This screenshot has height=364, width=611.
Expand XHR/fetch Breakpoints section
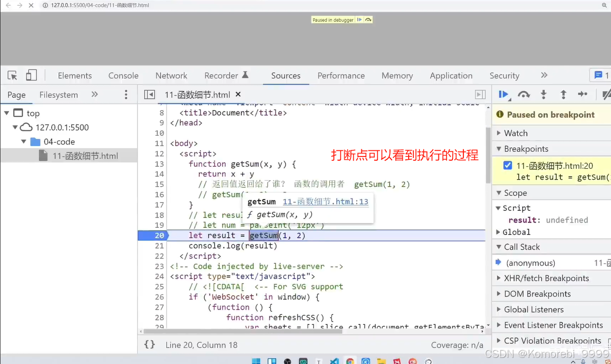coord(551,278)
